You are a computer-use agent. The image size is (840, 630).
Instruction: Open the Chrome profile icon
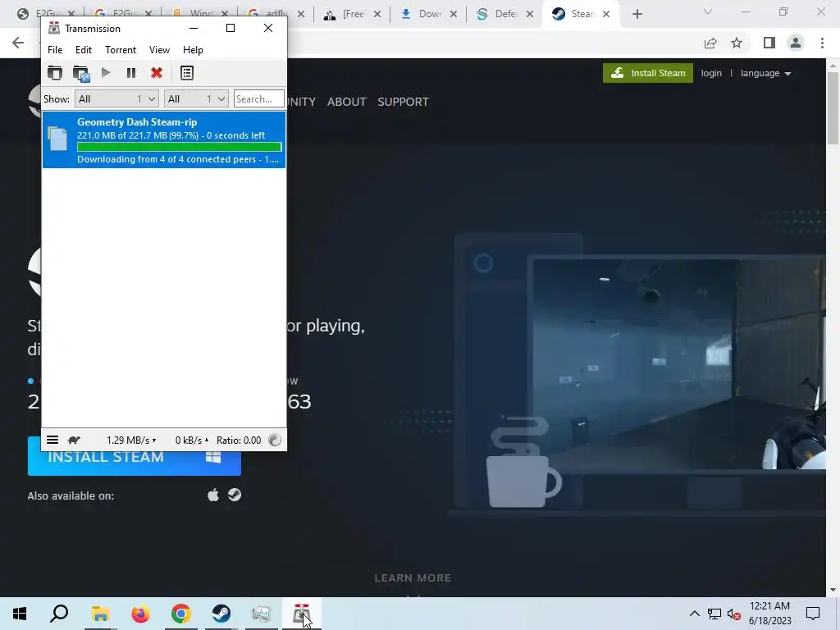796,43
